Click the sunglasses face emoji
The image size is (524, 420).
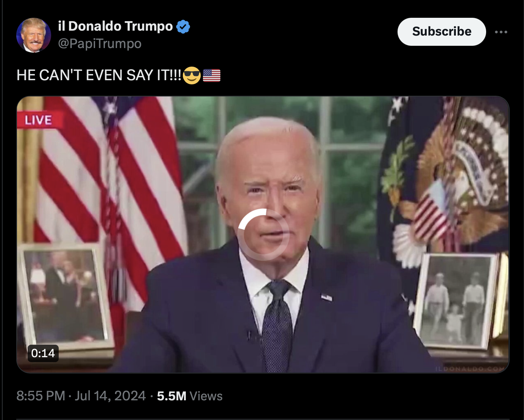coord(192,75)
